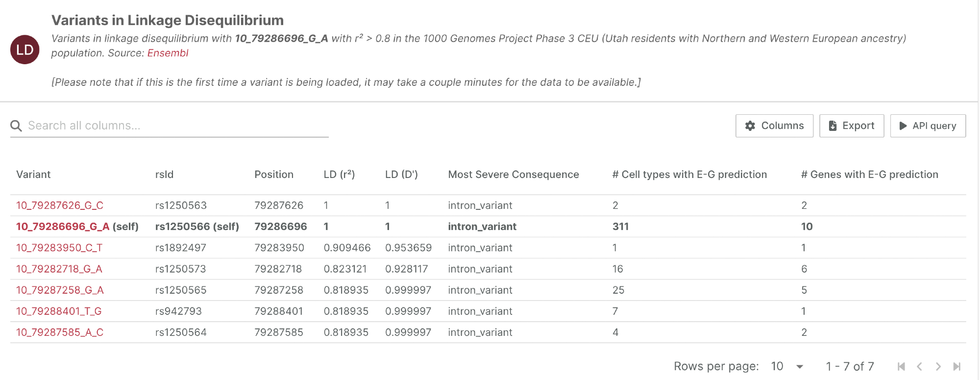Focus the Search all columns field
This screenshot has width=980, height=380.
pyautogui.click(x=176, y=126)
